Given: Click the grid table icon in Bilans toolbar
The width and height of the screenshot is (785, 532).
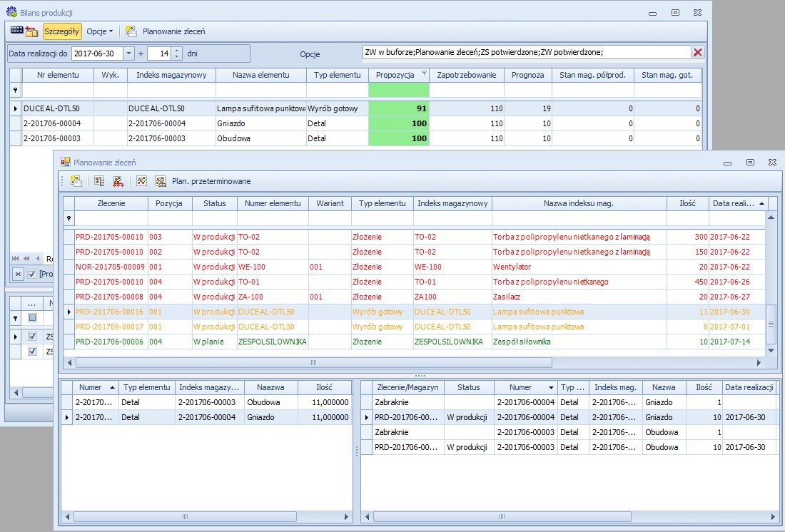Looking at the screenshot, I should click(x=16, y=31).
